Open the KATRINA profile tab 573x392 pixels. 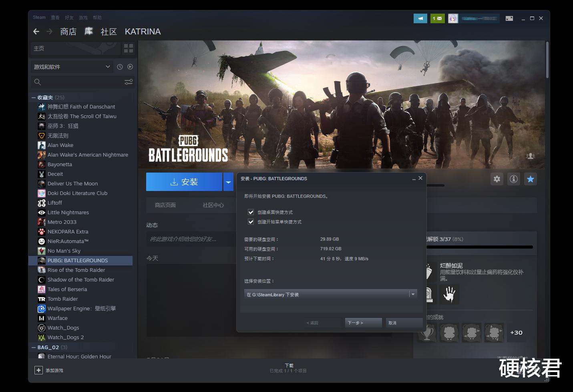[143, 32]
